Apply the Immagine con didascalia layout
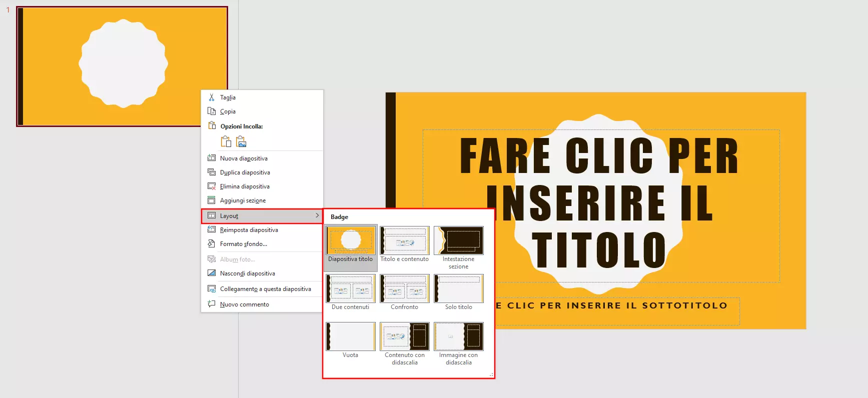Screen dimensions: 868x398 (x=459, y=344)
